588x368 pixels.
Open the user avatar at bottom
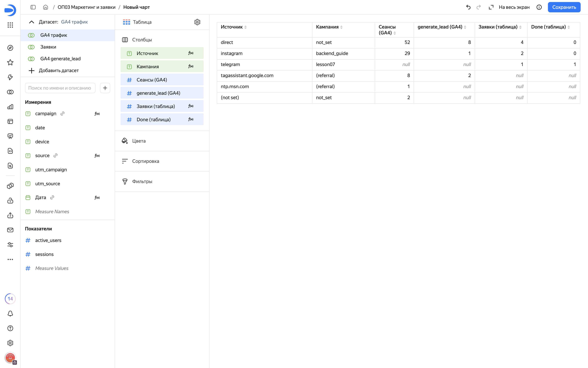pos(10,358)
